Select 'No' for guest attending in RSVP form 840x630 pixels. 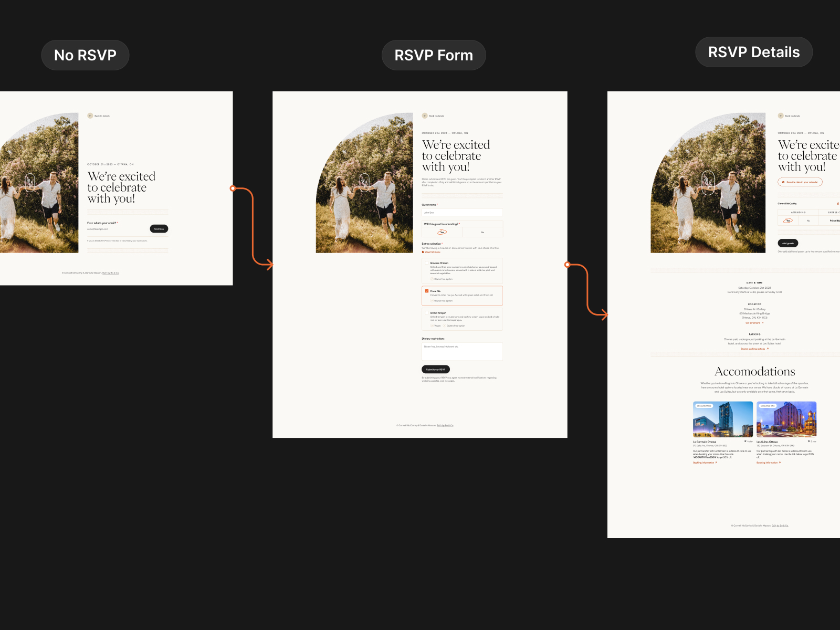pos(482,232)
